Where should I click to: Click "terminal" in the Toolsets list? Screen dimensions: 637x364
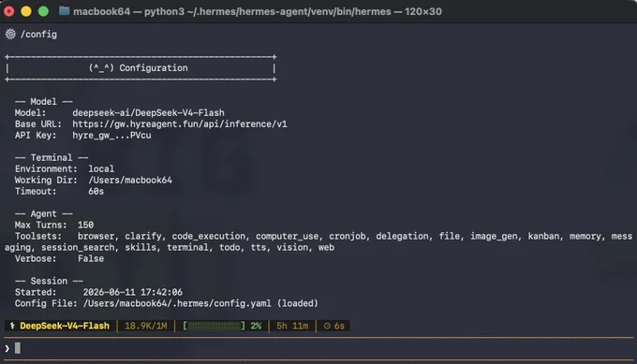pyautogui.click(x=187, y=248)
